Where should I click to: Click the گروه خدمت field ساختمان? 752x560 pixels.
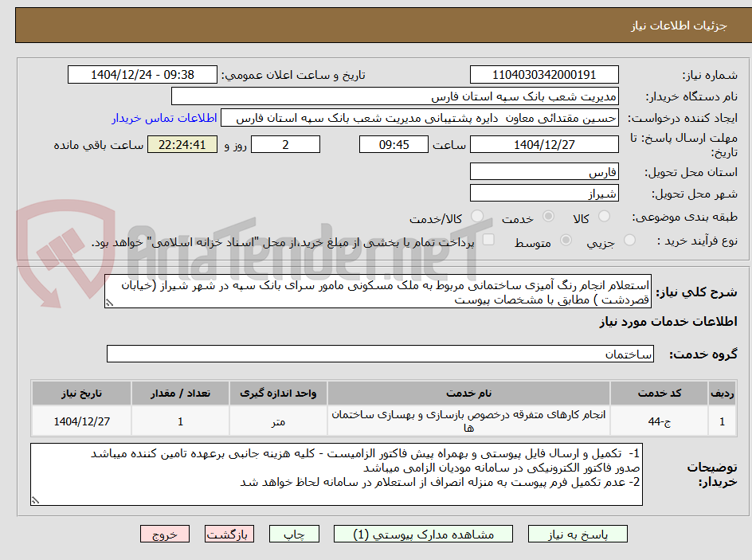click(x=380, y=354)
